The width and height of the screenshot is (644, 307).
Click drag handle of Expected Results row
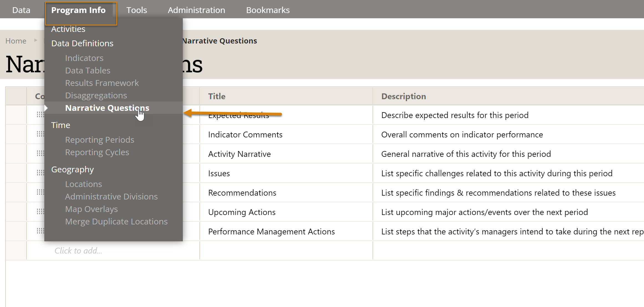coord(40,115)
